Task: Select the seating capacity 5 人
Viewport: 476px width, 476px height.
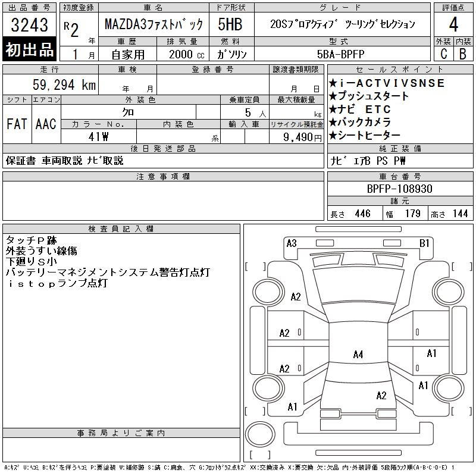Action: (x=255, y=113)
